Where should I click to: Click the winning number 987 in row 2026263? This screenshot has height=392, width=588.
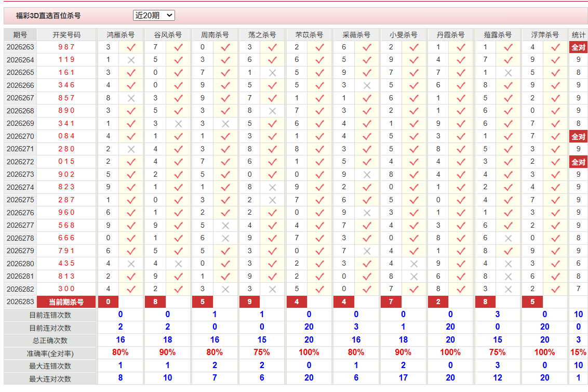click(66, 47)
